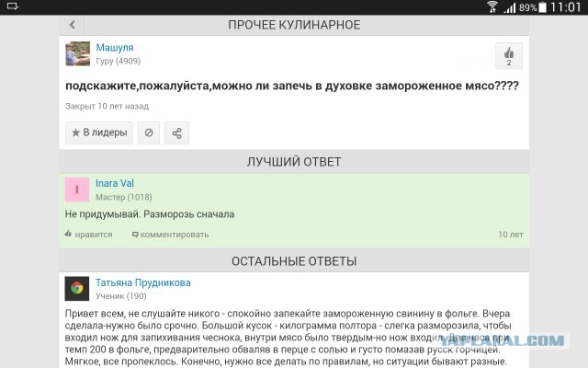Click the ПРОЧЕЕ КУЛИНАРНОЕ category header
588x368 pixels.
pos(294,25)
